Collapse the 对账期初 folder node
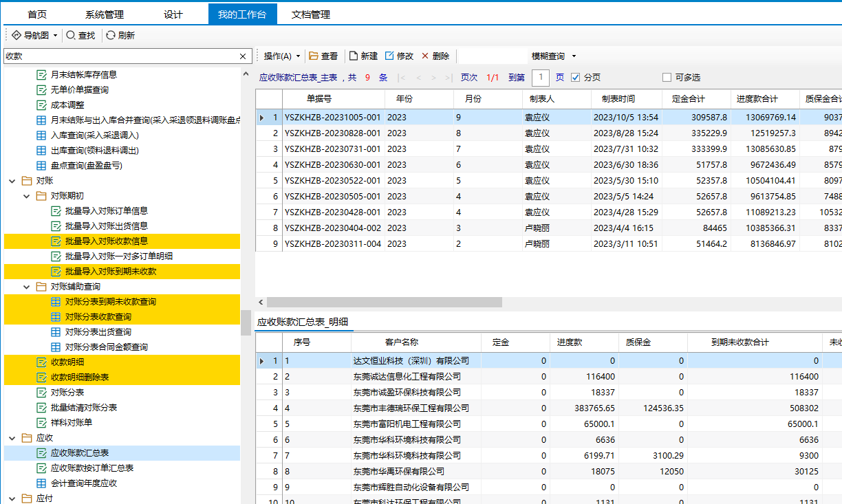Viewport: 842px width, 504px height. click(27, 196)
